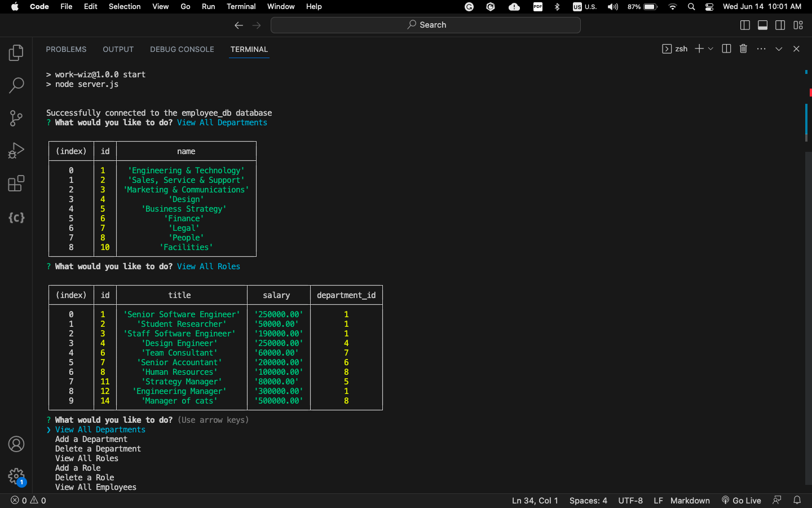812x508 pixels.
Task: Open the Manage gear with update badge
Action: tap(16, 476)
